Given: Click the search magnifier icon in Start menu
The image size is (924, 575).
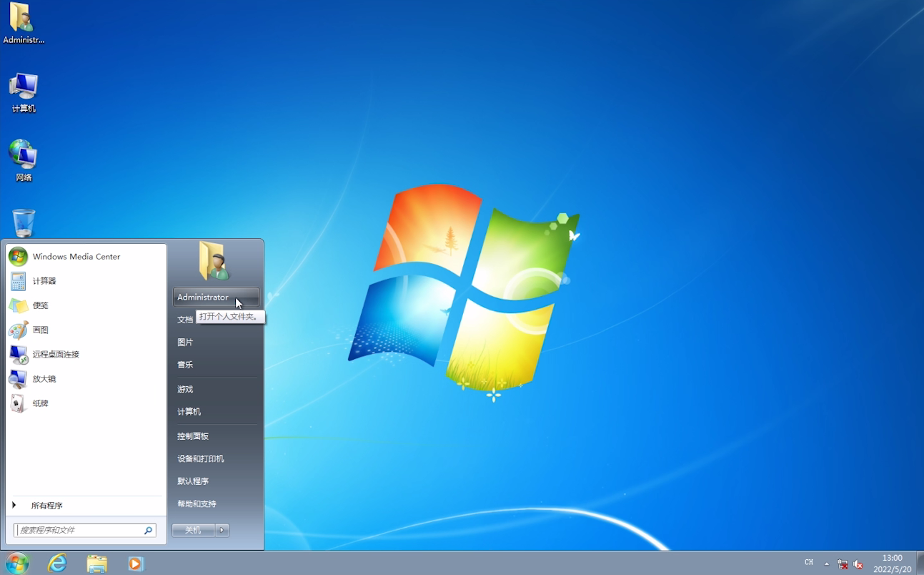Looking at the screenshot, I should (148, 531).
